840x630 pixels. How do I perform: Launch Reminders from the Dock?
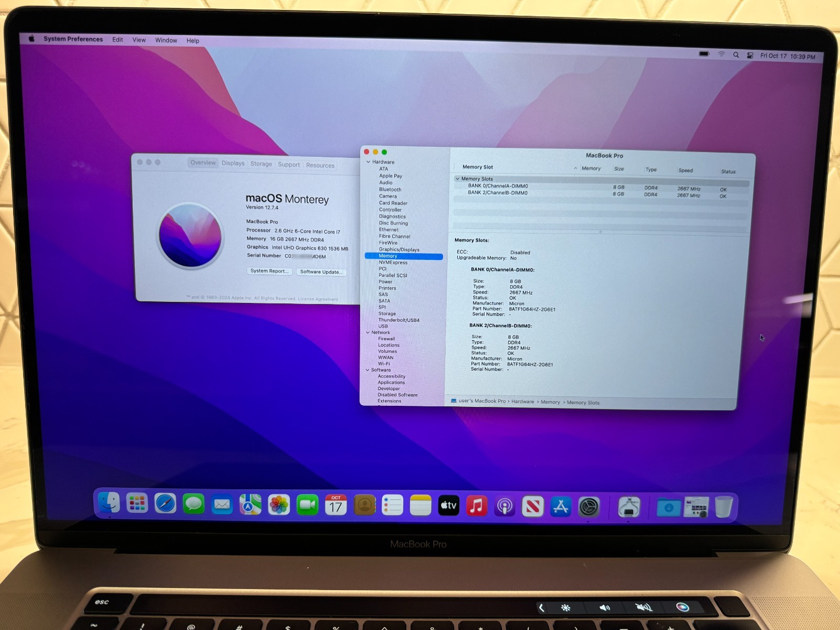[392, 506]
